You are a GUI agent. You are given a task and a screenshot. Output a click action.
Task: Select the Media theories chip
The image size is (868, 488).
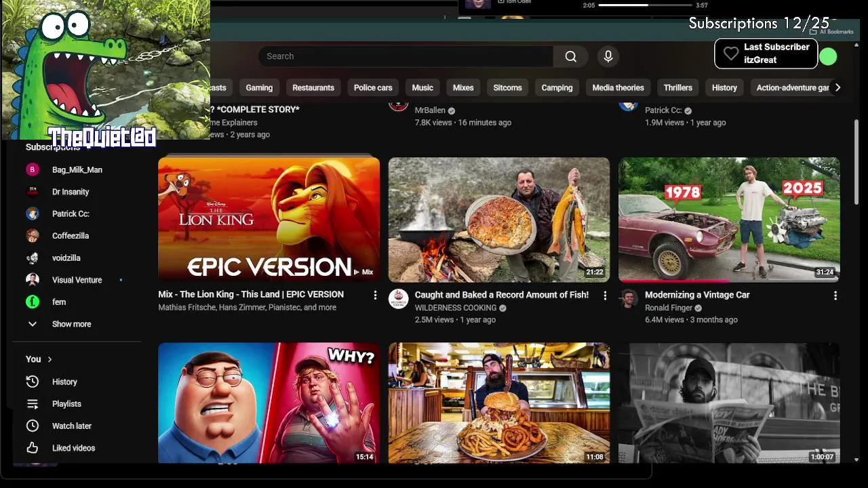tap(618, 87)
